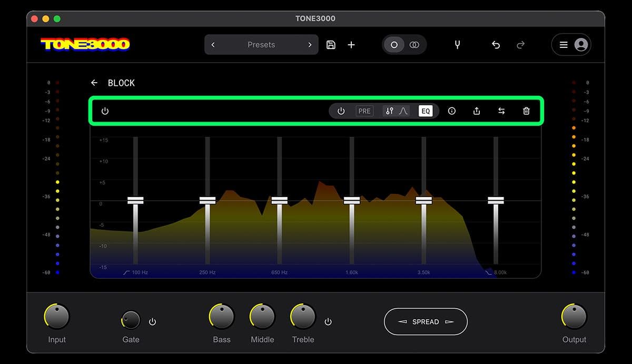
Task: Toggle the Gate power button
Action: 153,322
